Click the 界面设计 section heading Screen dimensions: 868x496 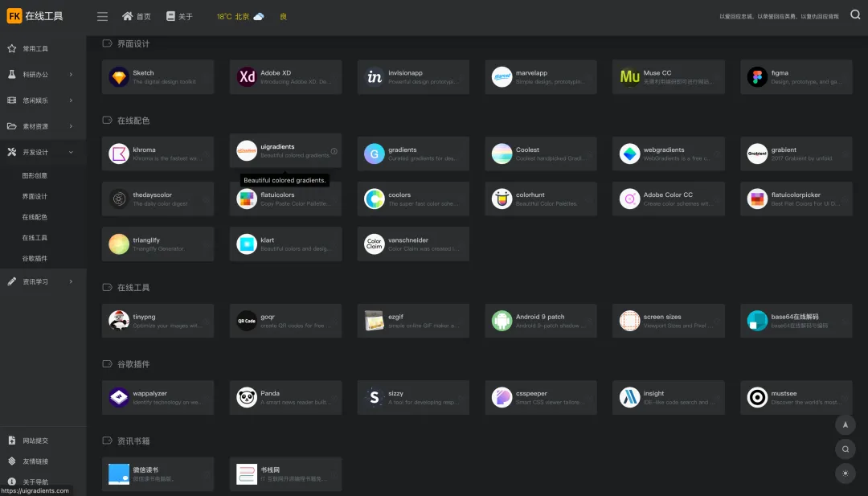tap(133, 43)
